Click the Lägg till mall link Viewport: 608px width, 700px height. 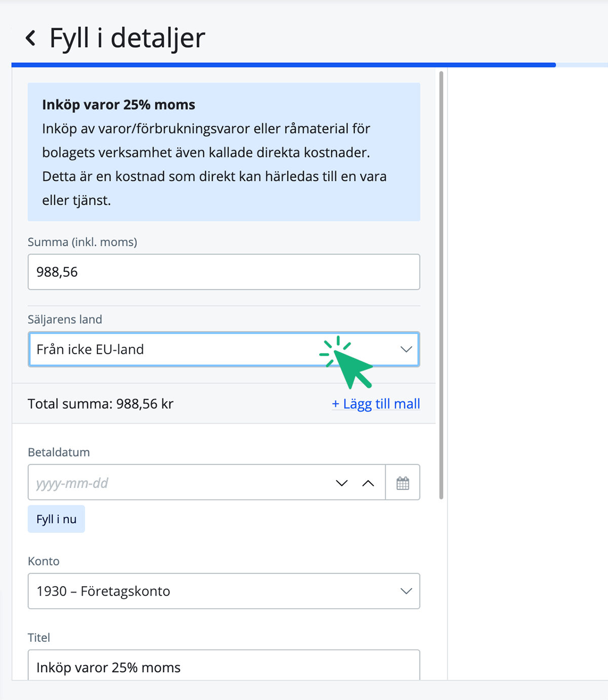(376, 403)
